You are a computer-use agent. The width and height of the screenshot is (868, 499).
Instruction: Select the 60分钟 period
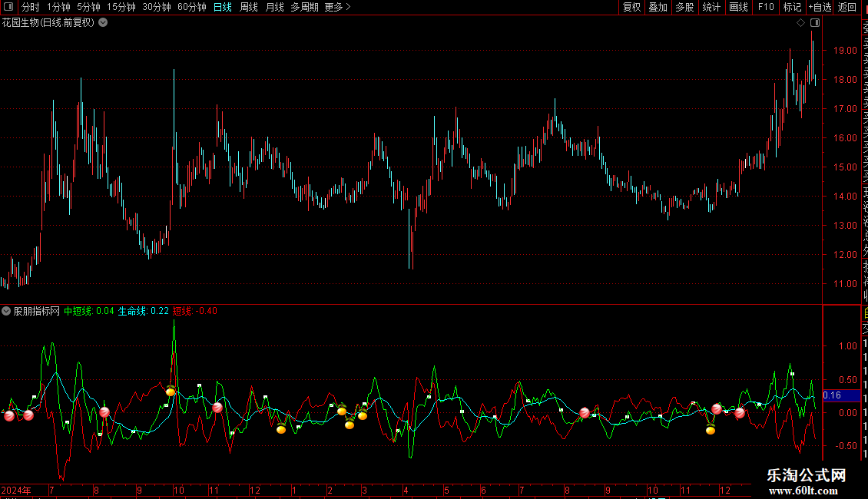tap(192, 7)
